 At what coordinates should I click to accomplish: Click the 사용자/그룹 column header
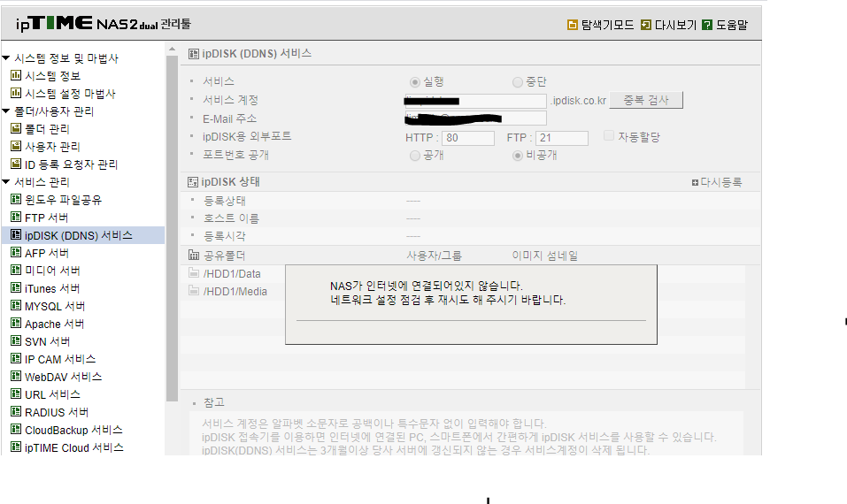[x=435, y=256]
